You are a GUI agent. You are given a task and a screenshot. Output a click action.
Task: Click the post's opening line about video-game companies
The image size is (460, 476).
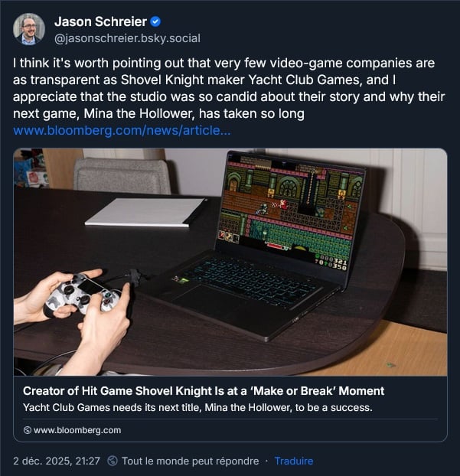(x=223, y=64)
